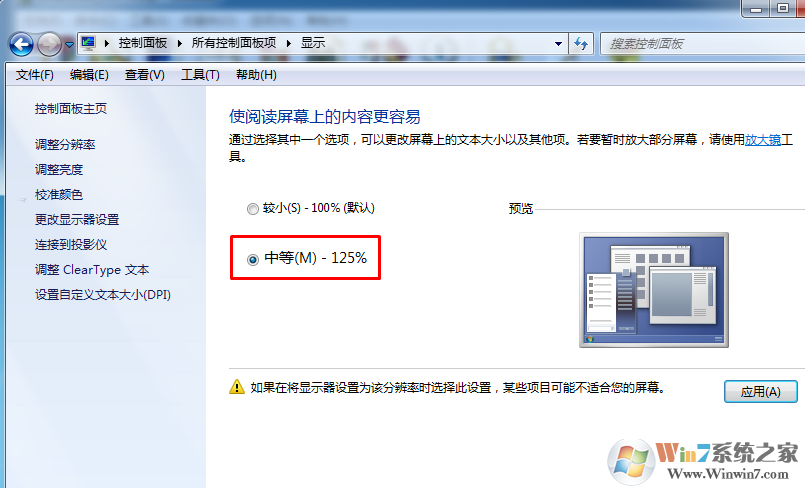Open 调整 ClearType 文本 link
The width and height of the screenshot is (805, 488).
click(92, 270)
